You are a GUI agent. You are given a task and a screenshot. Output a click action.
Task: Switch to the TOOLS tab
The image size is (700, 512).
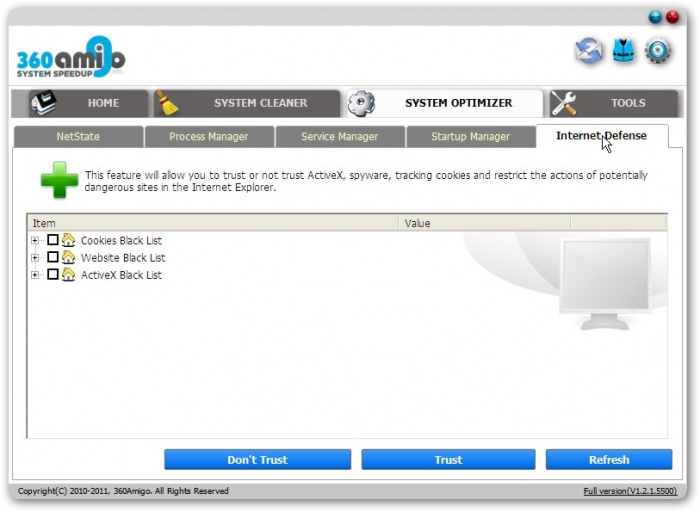614,103
